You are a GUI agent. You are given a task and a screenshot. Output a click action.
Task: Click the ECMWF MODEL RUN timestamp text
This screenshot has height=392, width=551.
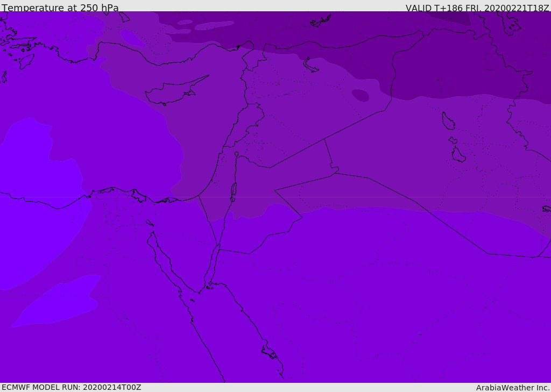(71, 387)
